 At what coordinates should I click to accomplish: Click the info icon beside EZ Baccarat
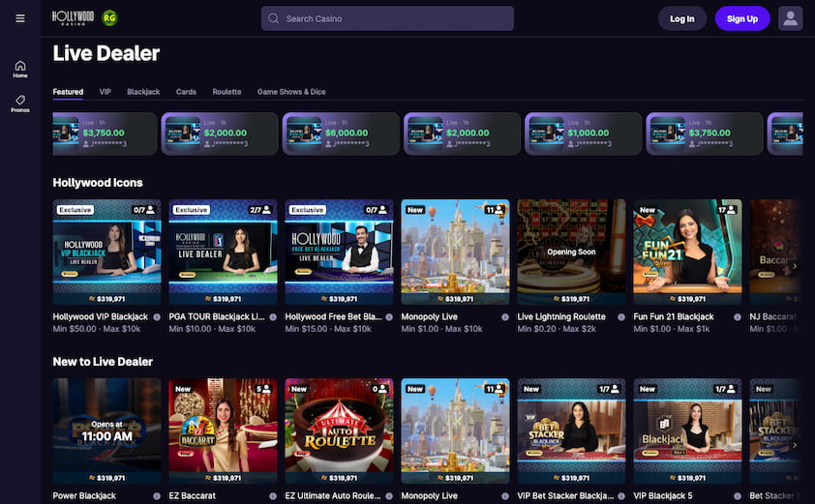(x=273, y=496)
